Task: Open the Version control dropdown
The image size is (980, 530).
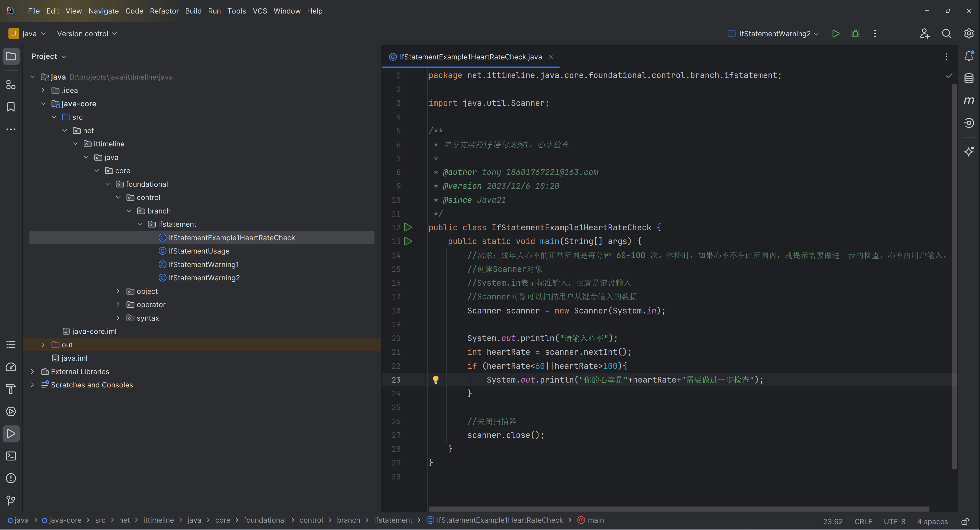Action: tap(87, 33)
